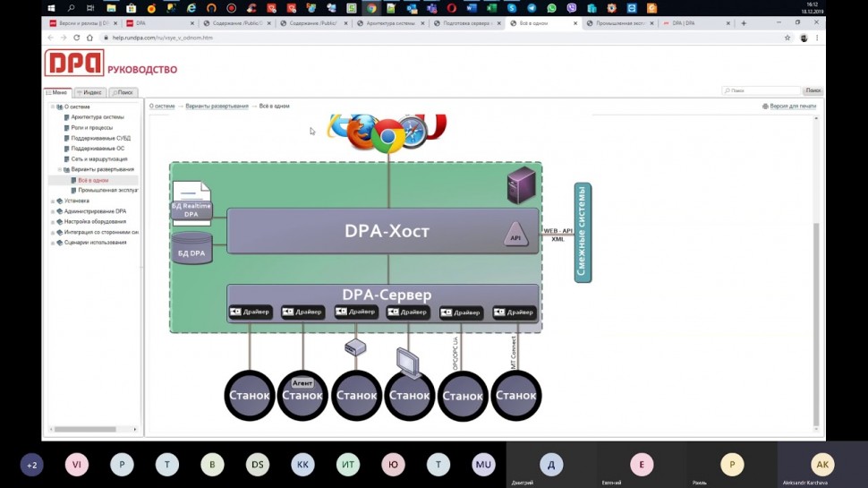Click the printer icon for the print version

coord(766,106)
